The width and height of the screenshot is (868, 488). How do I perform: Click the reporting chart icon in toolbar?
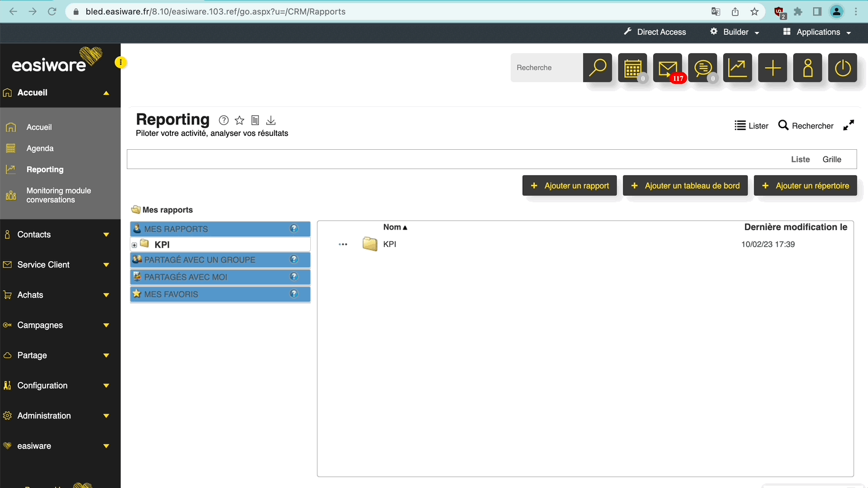tap(737, 68)
